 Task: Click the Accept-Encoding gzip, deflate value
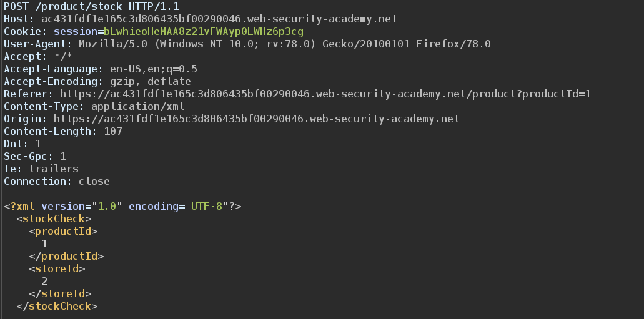coord(151,81)
